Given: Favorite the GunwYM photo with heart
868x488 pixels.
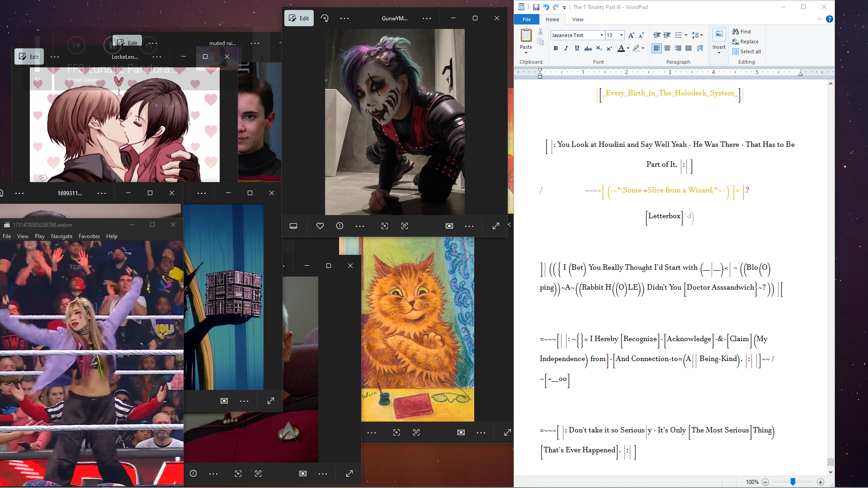Looking at the screenshot, I should coord(320,226).
